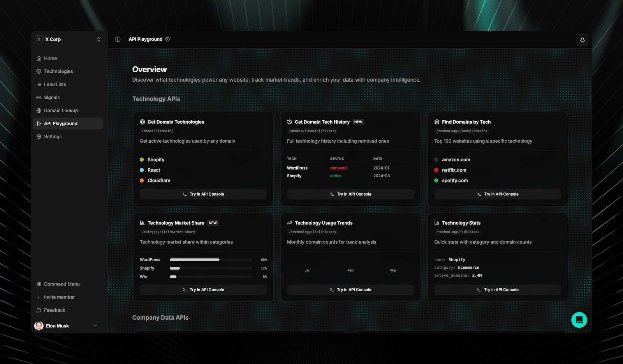The height and width of the screenshot is (364, 623).
Task: Open the amazon.com domain link
Action: pos(456,159)
